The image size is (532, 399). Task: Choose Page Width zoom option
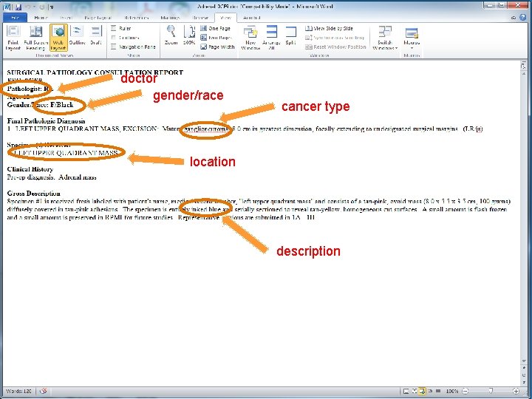point(217,47)
